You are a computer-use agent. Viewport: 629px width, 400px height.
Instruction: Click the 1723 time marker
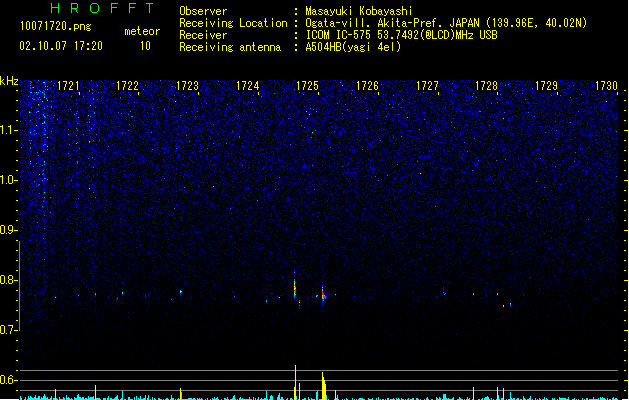pos(188,86)
